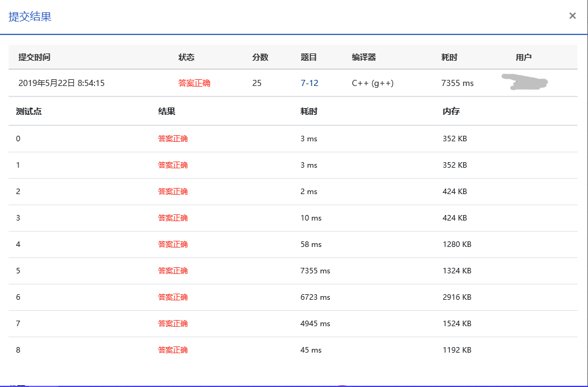Click the result 答案正确 for test point 5
The height and width of the screenshot is (387, 588).
coord(173,271)
